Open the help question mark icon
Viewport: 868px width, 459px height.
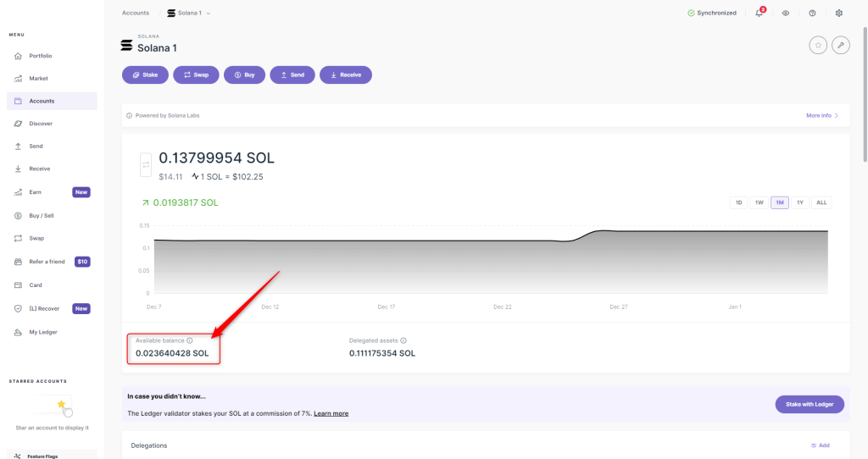click(x=812, y=14)
